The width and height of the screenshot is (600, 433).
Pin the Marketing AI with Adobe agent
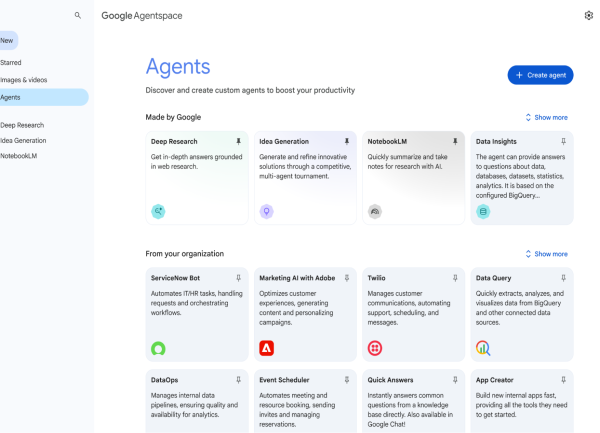[347, 278]
